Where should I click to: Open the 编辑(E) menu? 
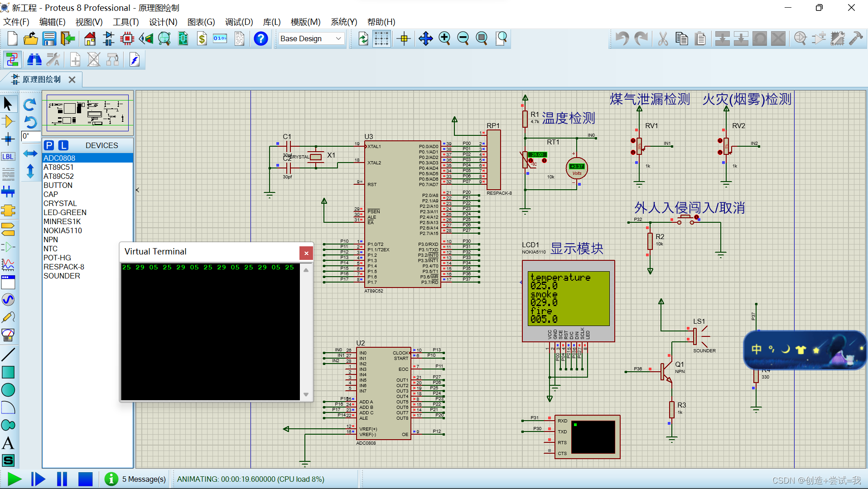[52, 22]
